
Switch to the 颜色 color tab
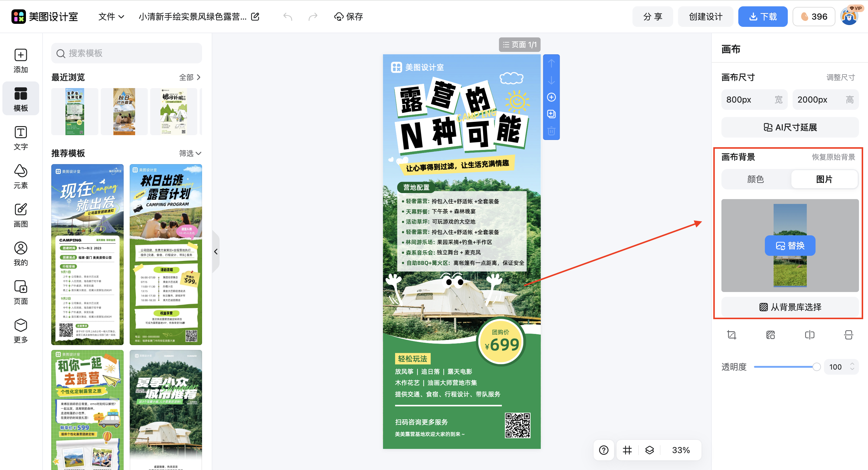point(756,179)
